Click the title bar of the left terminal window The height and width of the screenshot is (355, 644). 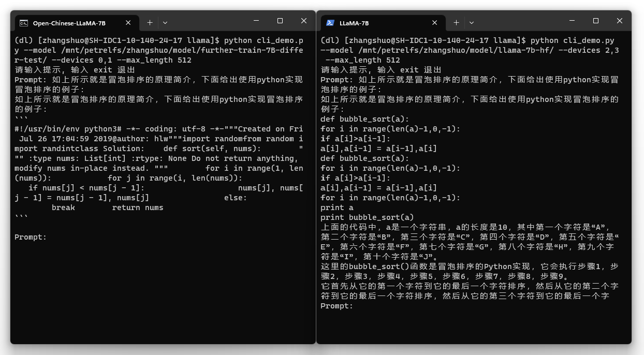[207, 21]
